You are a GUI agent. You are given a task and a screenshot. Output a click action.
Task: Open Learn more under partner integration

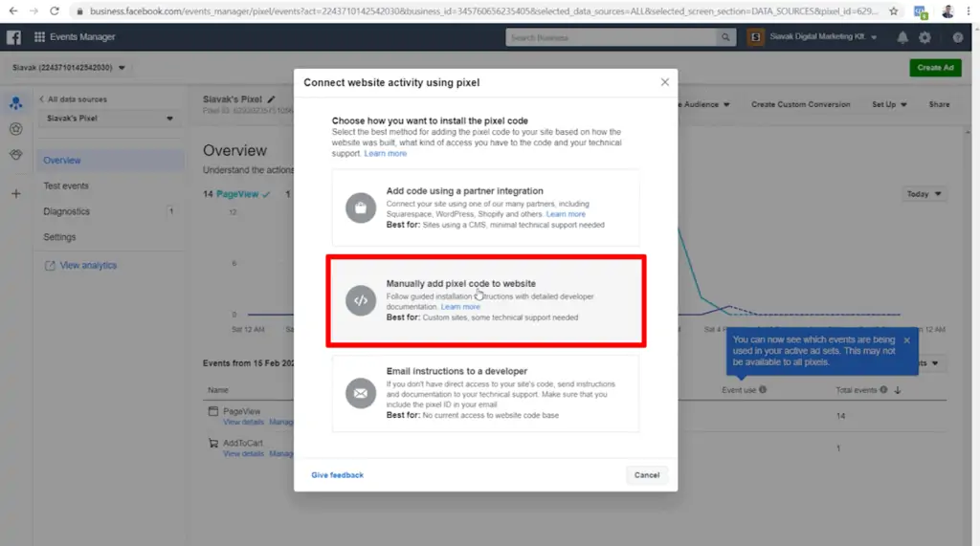click(566, 214)
